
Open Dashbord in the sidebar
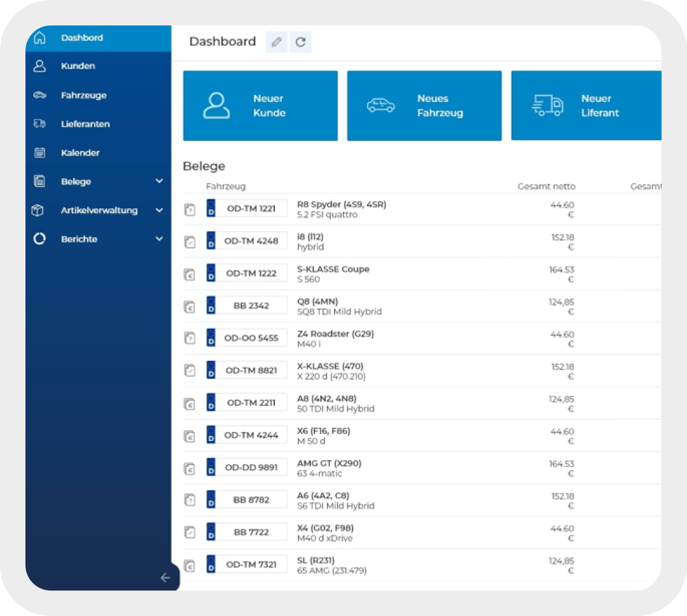click(98, 38)
